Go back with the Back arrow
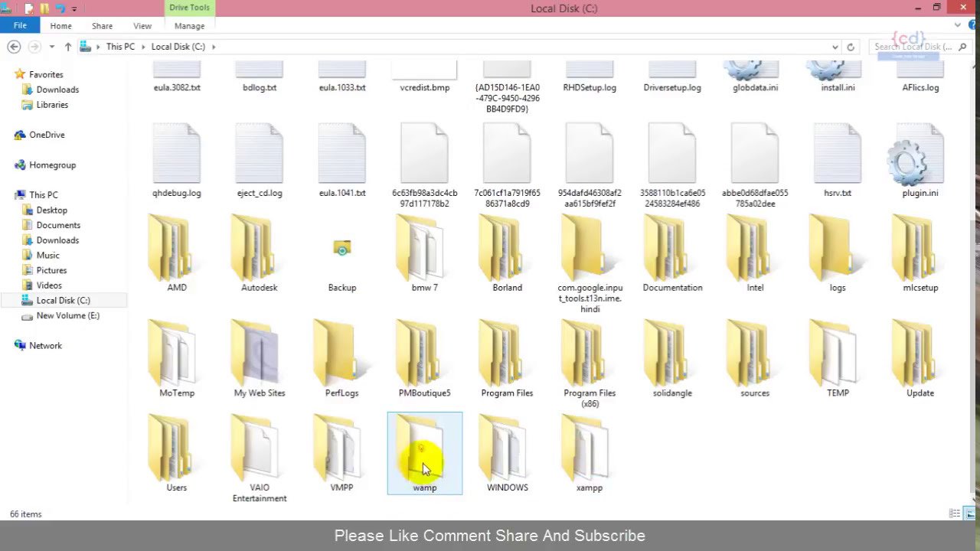 click(14, 47)
